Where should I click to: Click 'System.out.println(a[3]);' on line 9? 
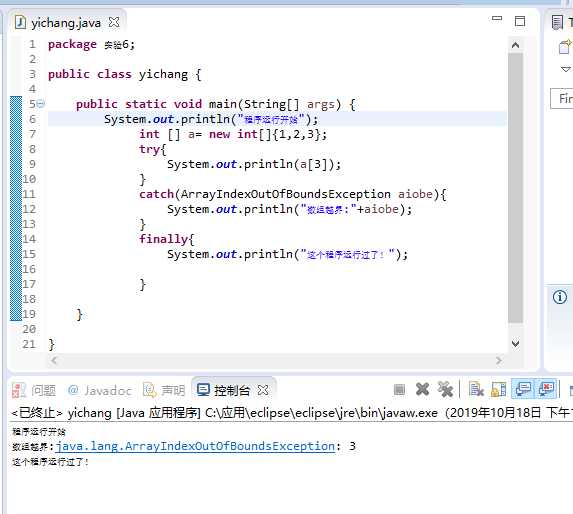click(254, 164)
